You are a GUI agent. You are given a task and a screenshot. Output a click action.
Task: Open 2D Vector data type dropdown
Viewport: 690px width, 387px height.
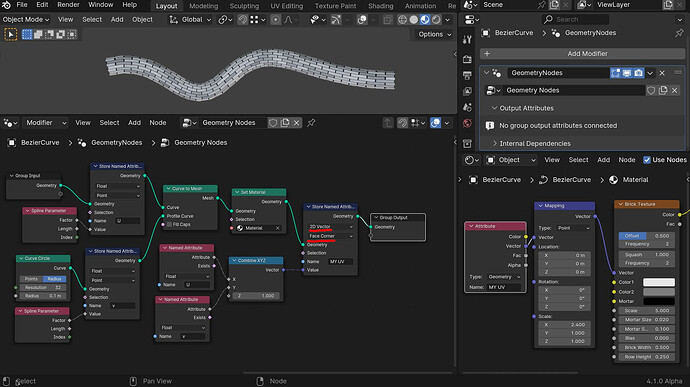point(330,227)
